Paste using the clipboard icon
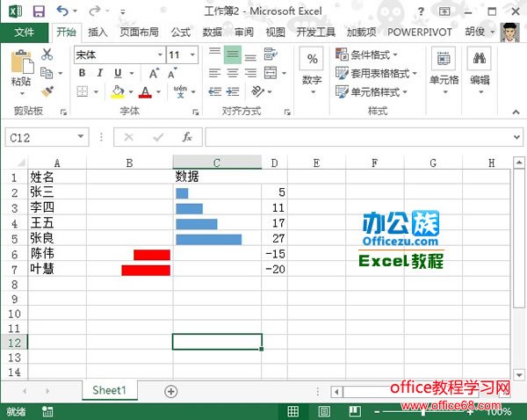This screenshot has width=527, height=420. tap(22, 62)
